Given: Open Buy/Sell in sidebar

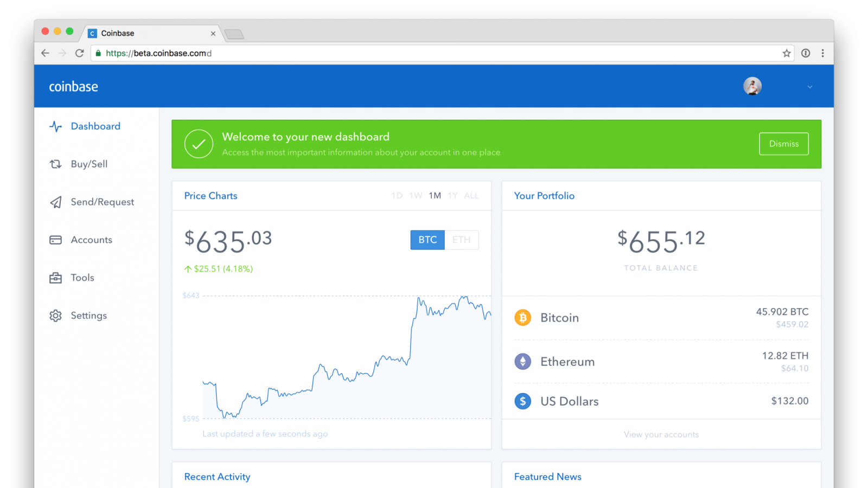Looking at the screenshot, I should 89,164.
